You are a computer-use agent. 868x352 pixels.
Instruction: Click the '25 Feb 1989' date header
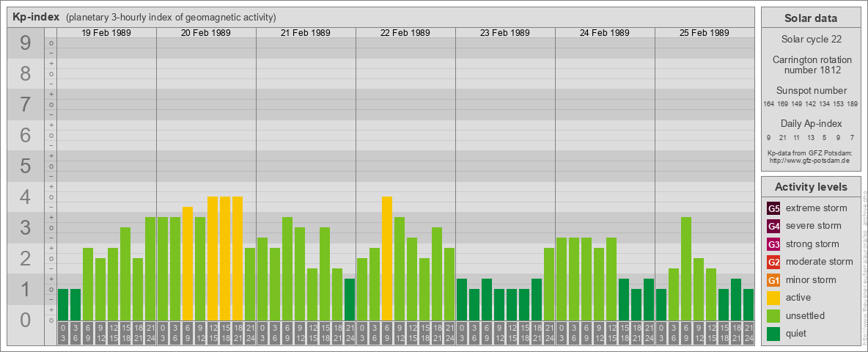[x=704, y=33]
